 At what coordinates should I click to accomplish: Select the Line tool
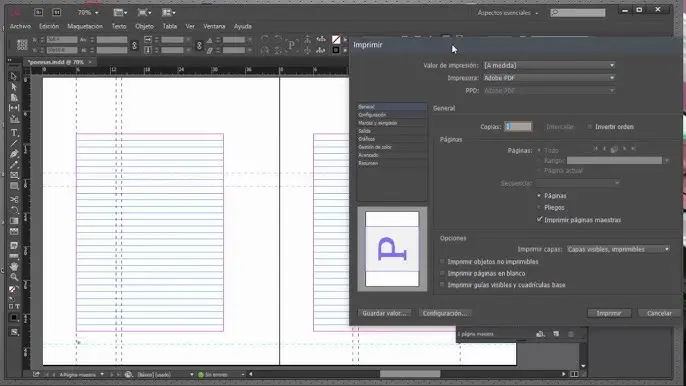click(x=14, y=144)
